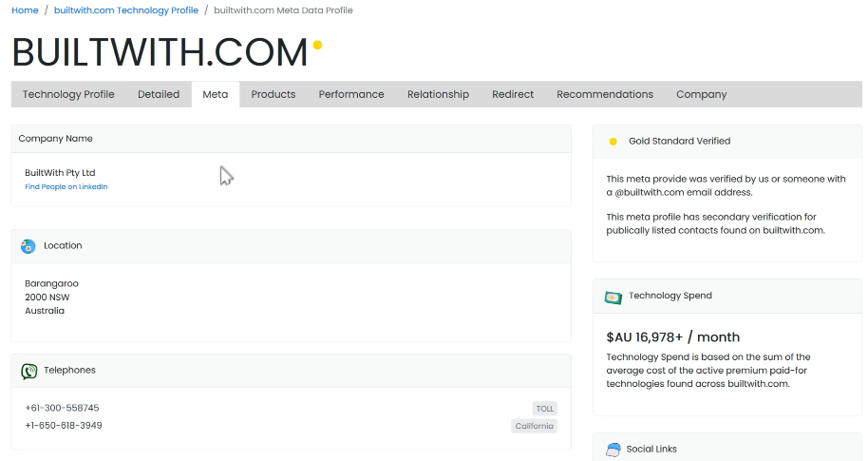The width and height of the screenshot is (868, 461).
Task: Click the $AU 16,978+ / month value
Action: coord(673,337)
